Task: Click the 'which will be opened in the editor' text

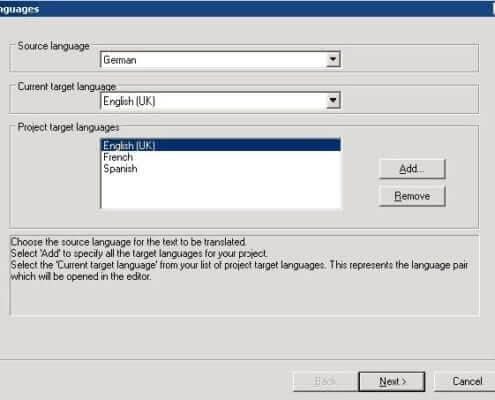Action: pos(81,276)
